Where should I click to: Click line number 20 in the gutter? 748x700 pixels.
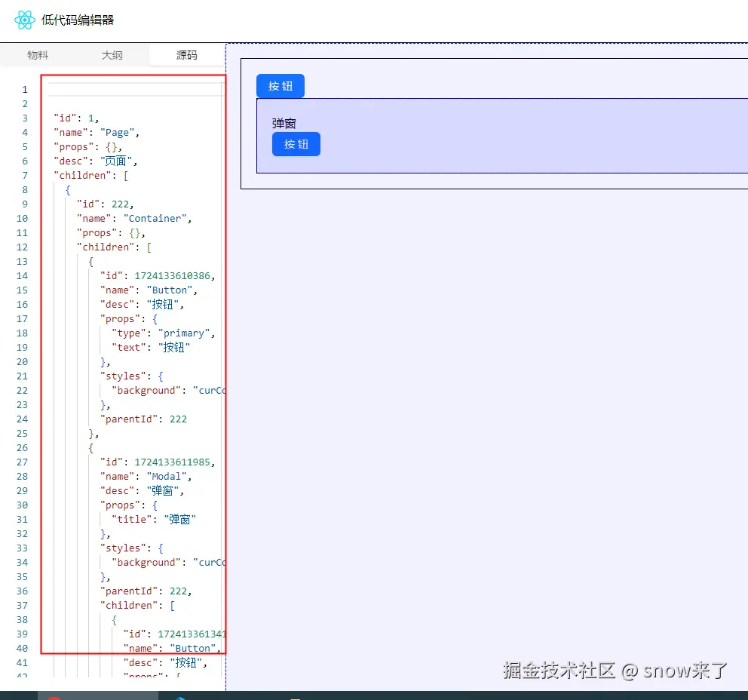(x=23, y=361)
